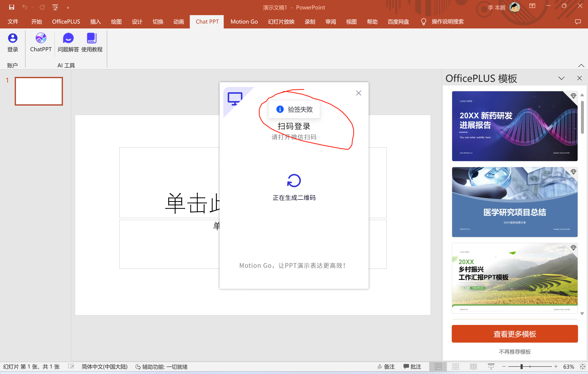This screenshot has height=374, width=588.
Task: Select the 医学研究项目总结 template thumbnail
Action: coord(514,202)
